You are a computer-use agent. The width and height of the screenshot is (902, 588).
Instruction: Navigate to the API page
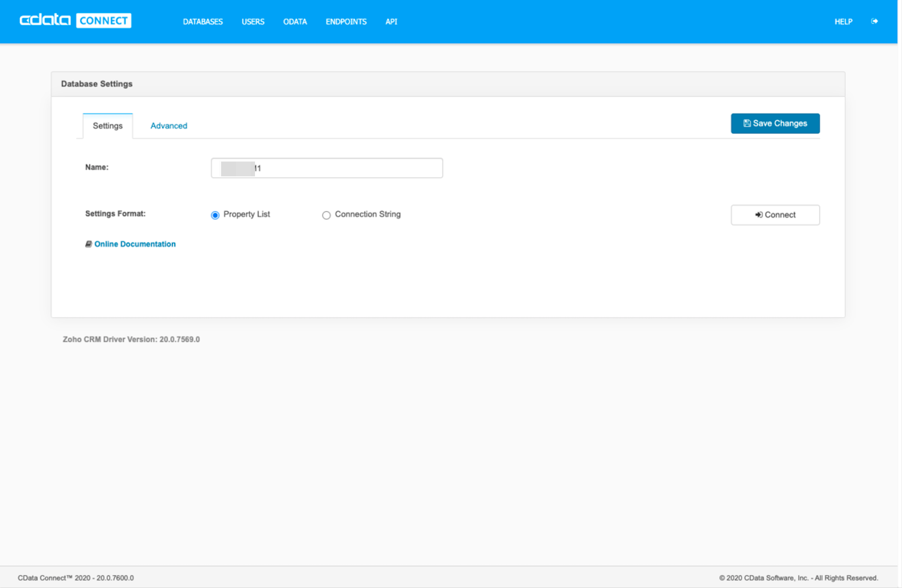[x=391, y=22]
